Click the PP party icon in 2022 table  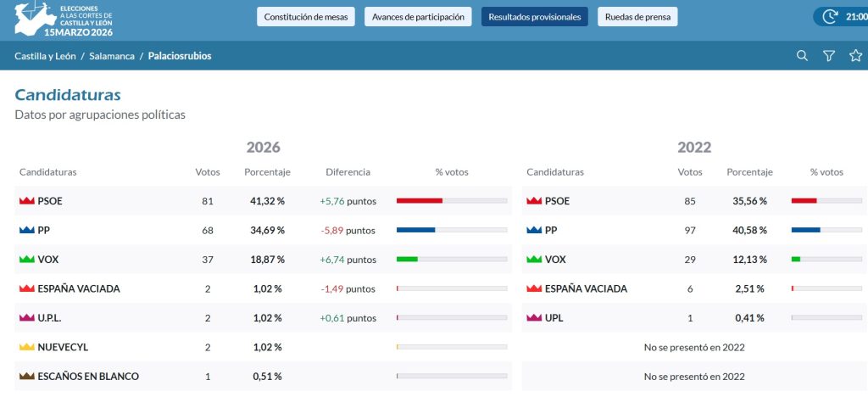tap(534, 231)
